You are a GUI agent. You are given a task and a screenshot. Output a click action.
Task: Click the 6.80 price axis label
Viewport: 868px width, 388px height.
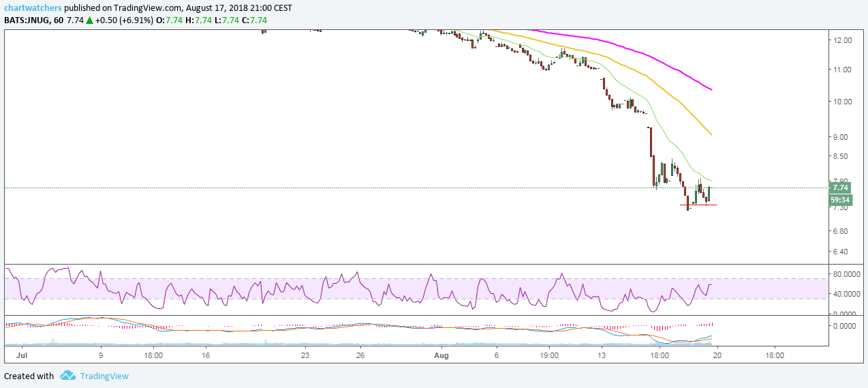(x=841, y=232)
